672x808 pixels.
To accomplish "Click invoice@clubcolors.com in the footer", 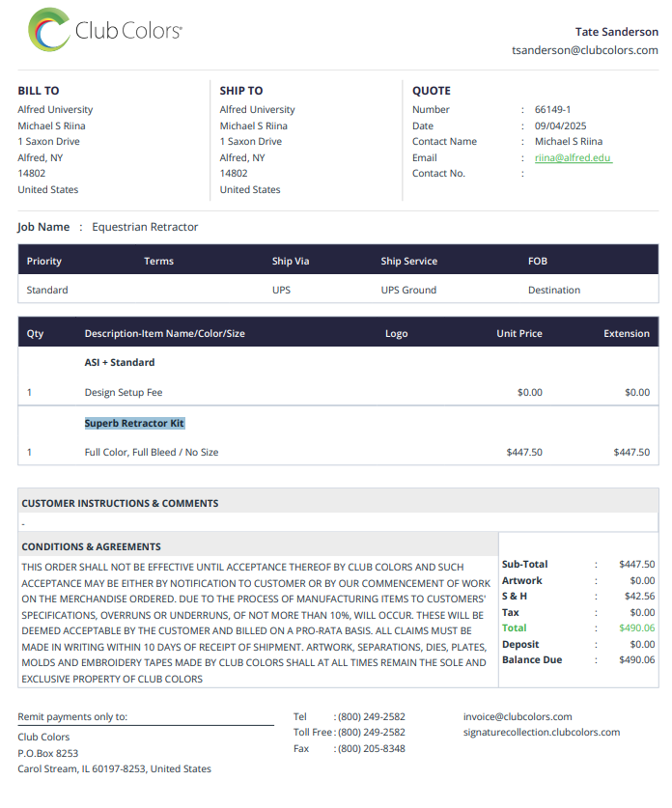I will click(x=518, y=716).
